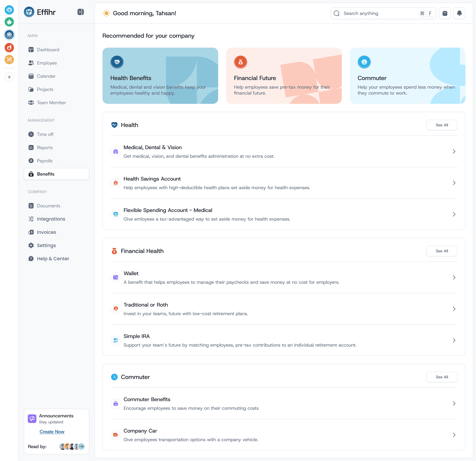This screenshot has width=476, height=461.
Task: Open Projects in the sidebar
Action: point(56,89)
